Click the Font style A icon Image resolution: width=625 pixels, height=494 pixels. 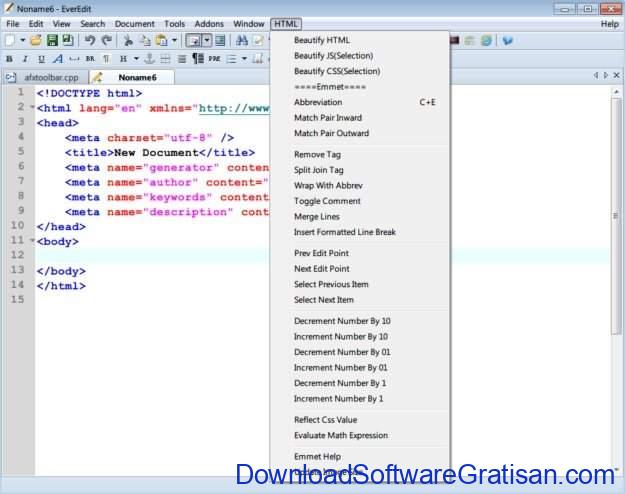pyautogui.click(x=58, y=59)
